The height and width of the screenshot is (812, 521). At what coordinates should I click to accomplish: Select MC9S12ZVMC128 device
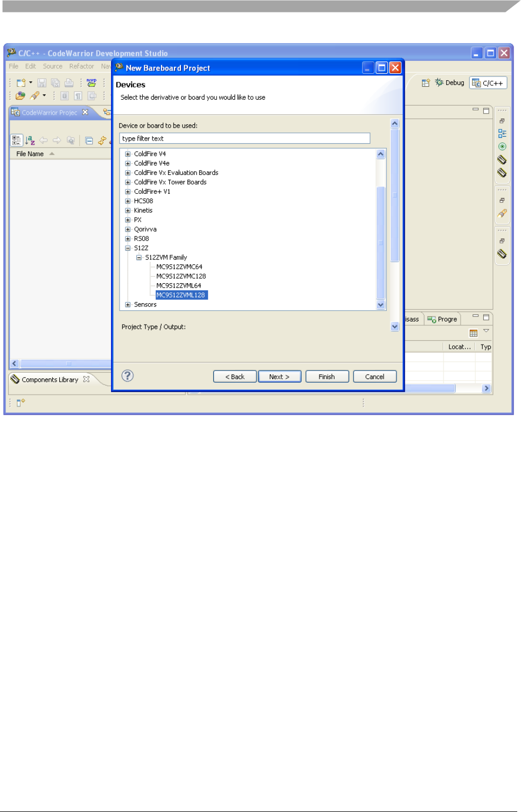[181, 276]
